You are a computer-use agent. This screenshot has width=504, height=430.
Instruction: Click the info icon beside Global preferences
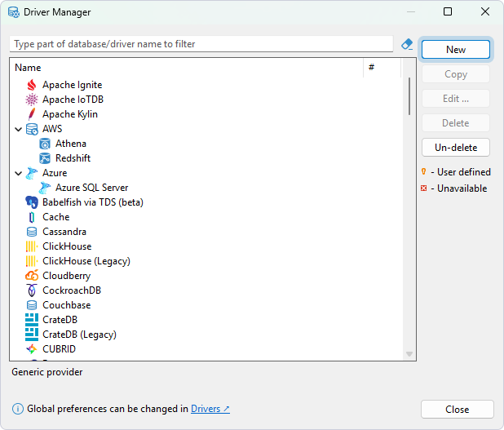click(18, 409)
